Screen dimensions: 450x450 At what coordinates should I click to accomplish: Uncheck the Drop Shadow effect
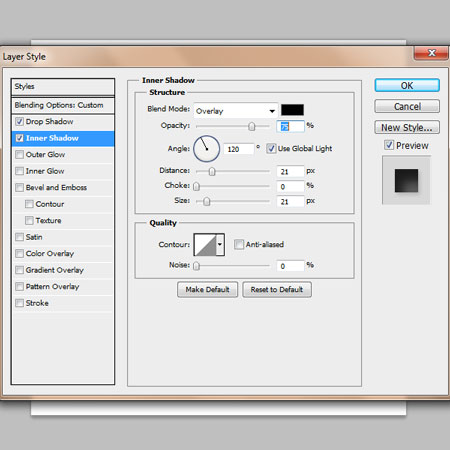click(19, 122)
